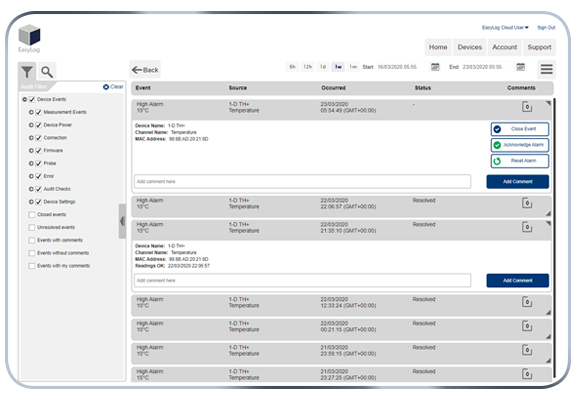The height and width of the screenshot is (400, 575).
Task: Select the 6h time range
Action: coord(292,67)
